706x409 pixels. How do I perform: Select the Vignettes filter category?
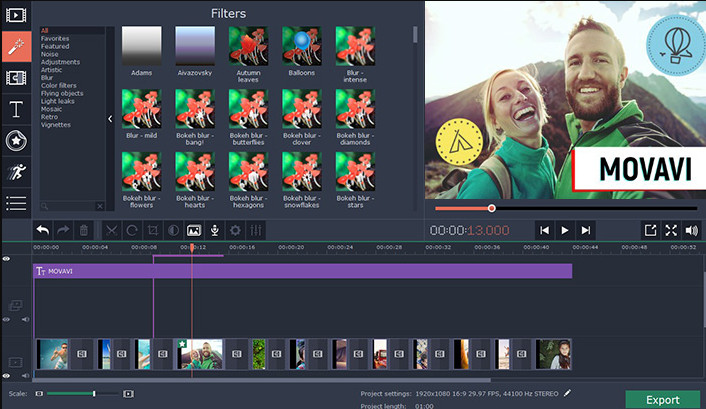pyautogui.click(x=55, y=126)
